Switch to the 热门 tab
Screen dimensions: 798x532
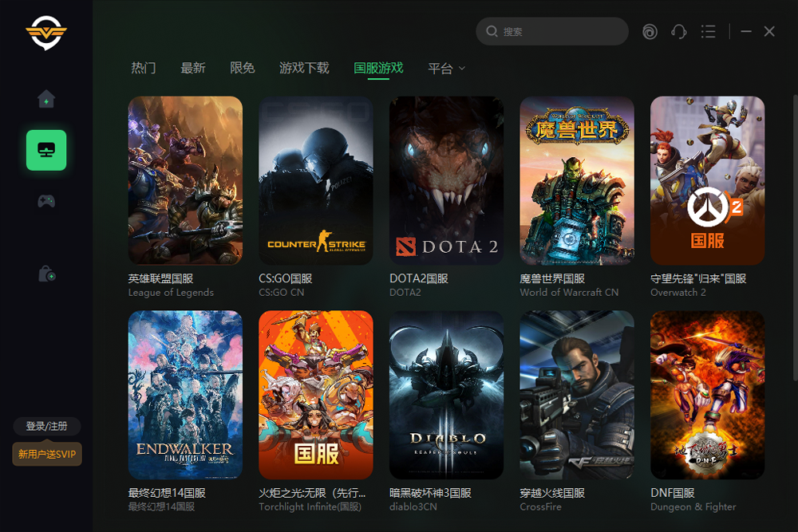(x=144, y=68)
